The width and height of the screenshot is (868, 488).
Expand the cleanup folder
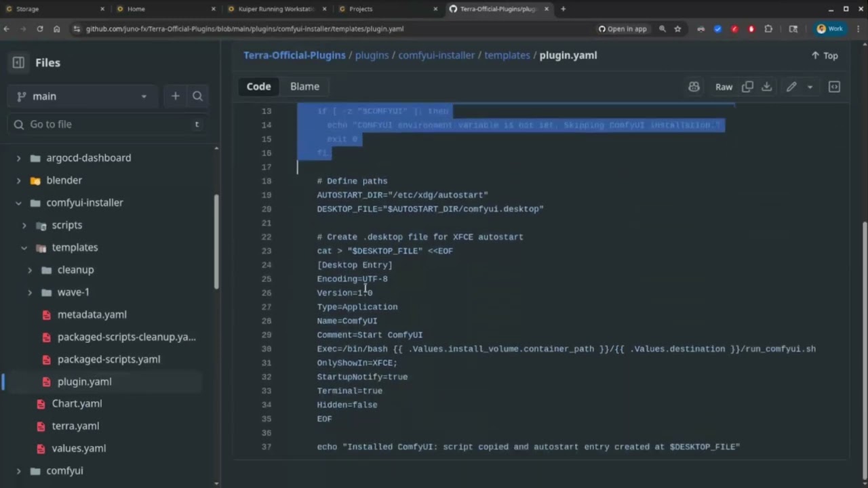[30, 270]
